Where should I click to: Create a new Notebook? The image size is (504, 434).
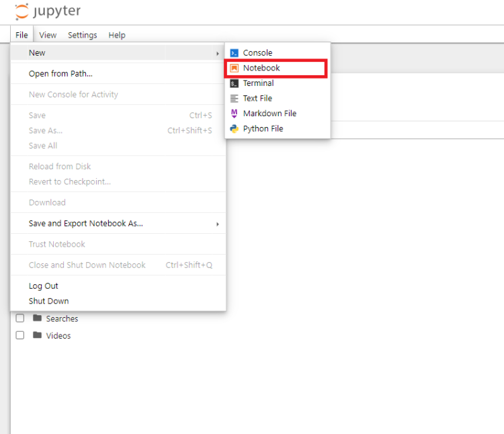278,68
